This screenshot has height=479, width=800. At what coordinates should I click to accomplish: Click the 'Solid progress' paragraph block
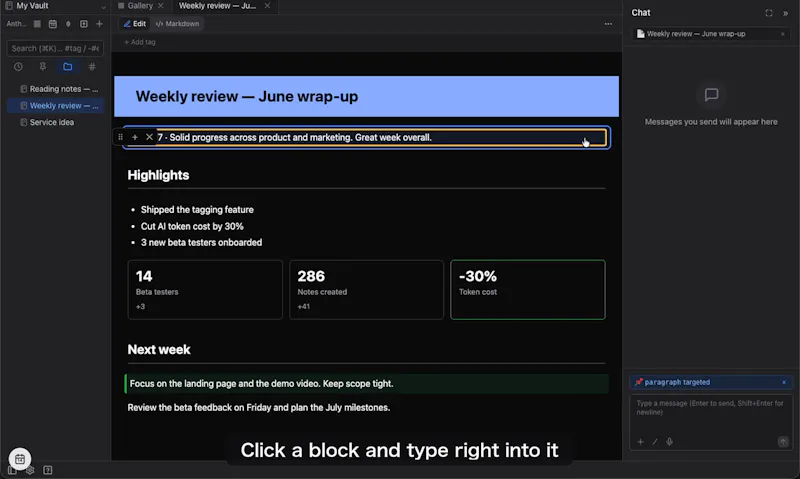point(366,137)
